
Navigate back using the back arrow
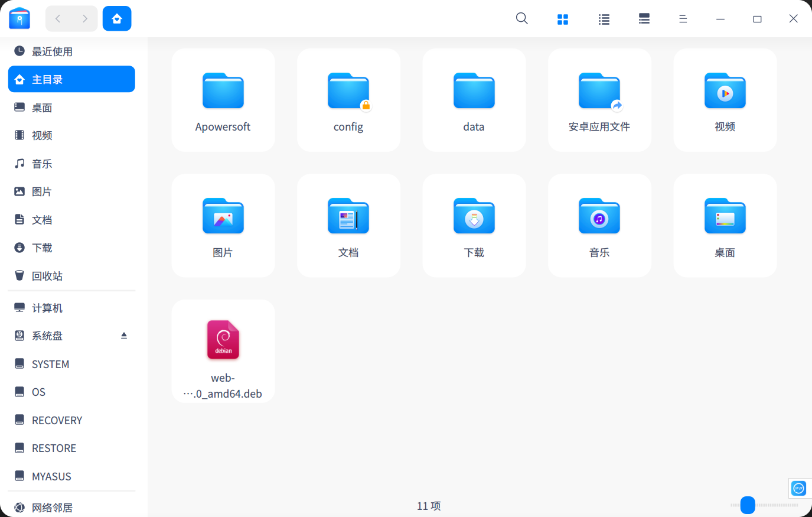(57, 18)
